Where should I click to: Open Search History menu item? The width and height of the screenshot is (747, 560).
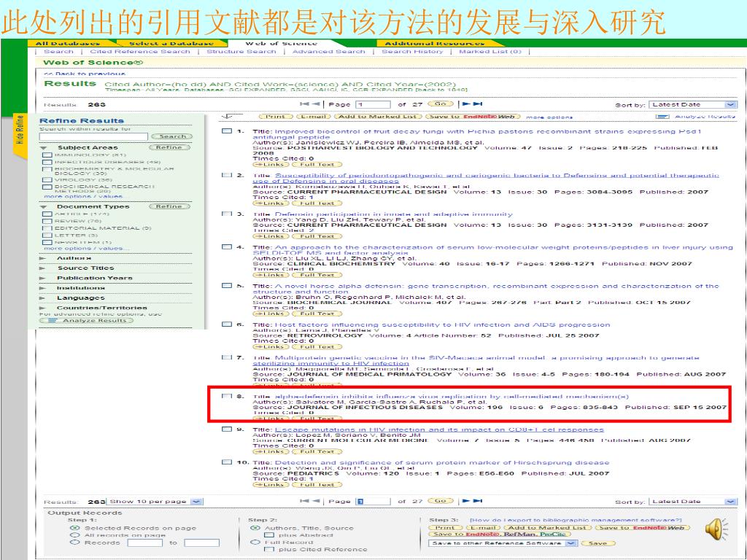412,52
